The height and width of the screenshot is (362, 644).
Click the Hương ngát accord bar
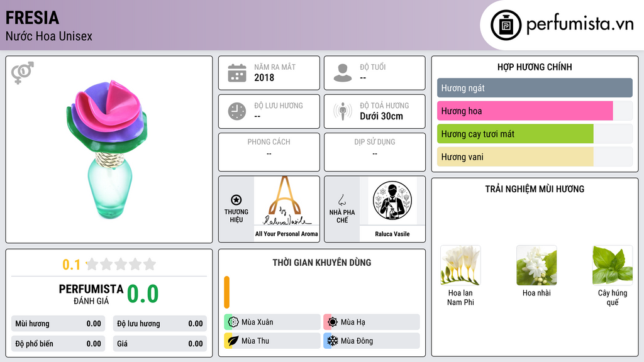click(x=535, y=88)
